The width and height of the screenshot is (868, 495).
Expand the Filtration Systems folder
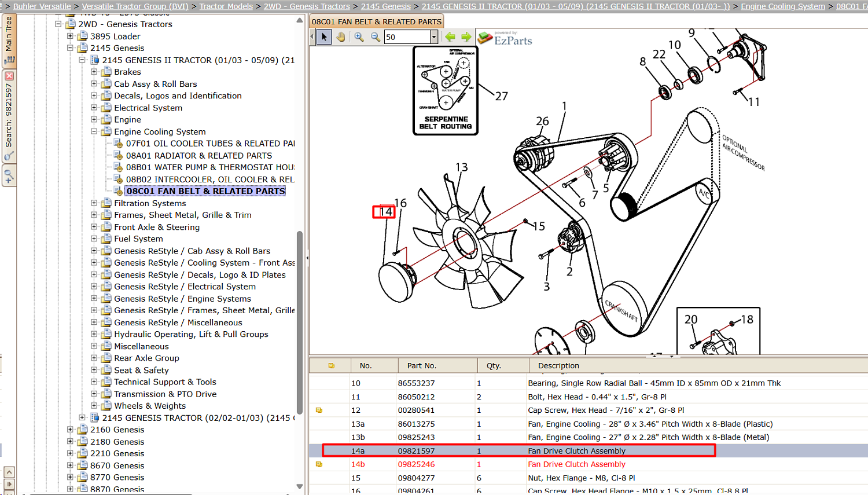click(94, 203)
